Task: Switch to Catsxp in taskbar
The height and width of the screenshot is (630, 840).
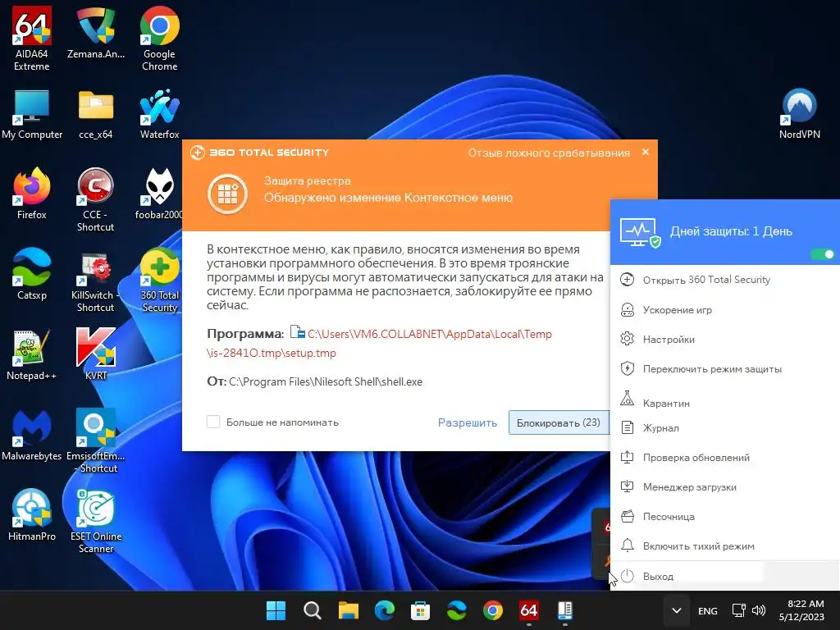Action: click(x=456, y=610)
